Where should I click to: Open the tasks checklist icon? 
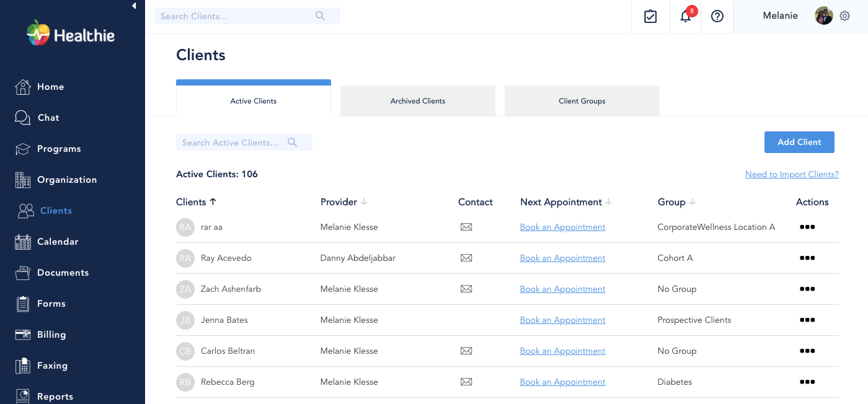coord(650,16)
